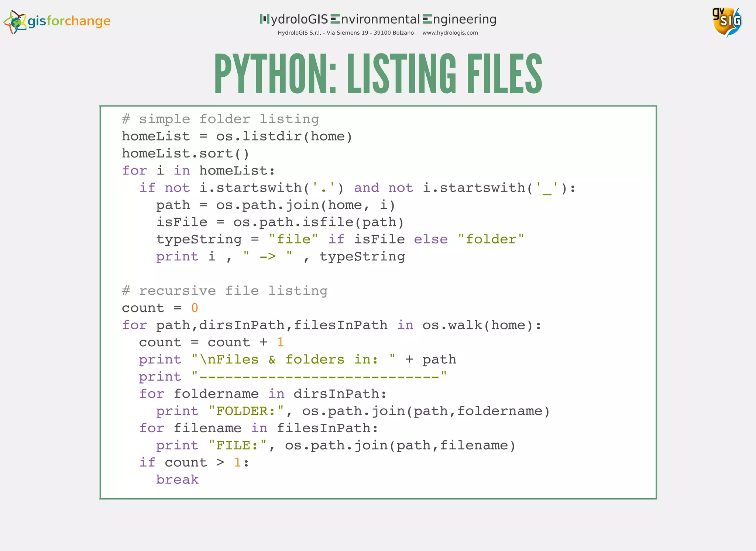Click the orange zero in count line

195,308
